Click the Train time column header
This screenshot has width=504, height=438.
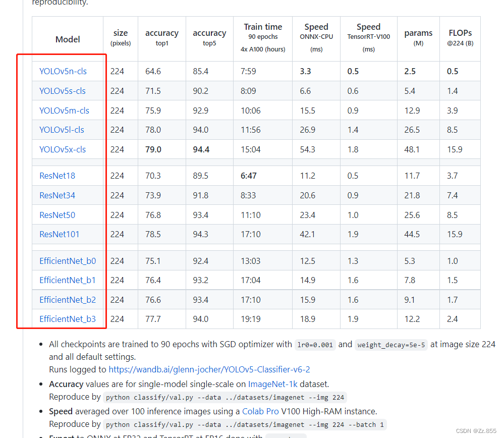click(263, 38)
